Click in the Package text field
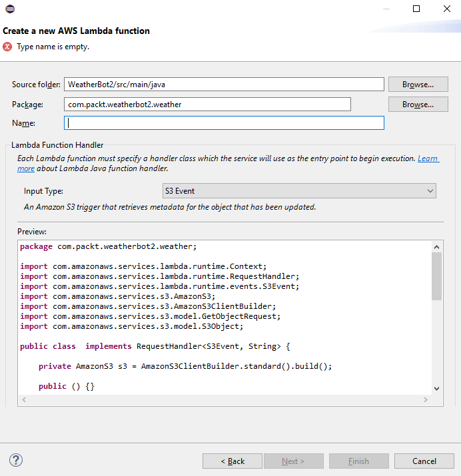Image resolution: width=461 pixels, height=476 pixels. point(207,105)
